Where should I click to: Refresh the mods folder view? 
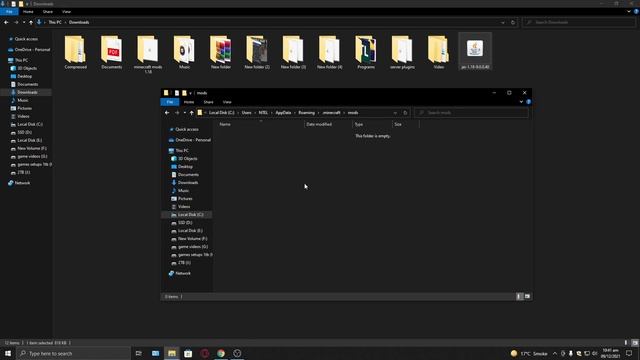pos(405,113)
